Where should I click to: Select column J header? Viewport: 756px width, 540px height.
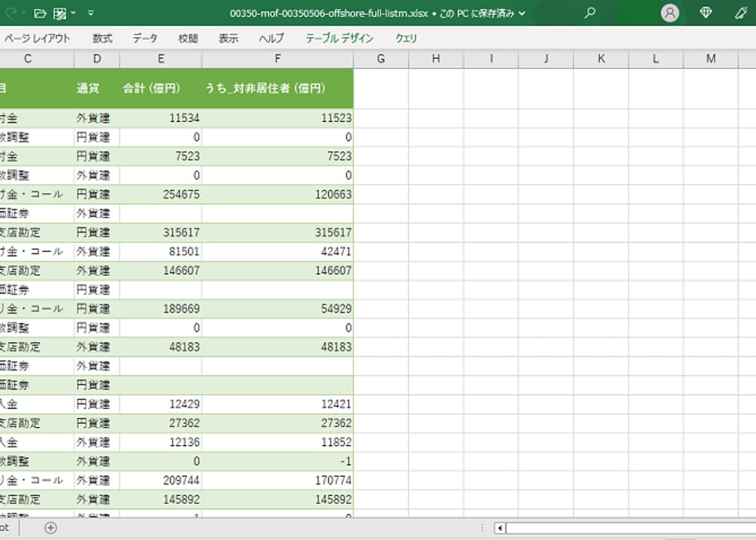[546, 59]
